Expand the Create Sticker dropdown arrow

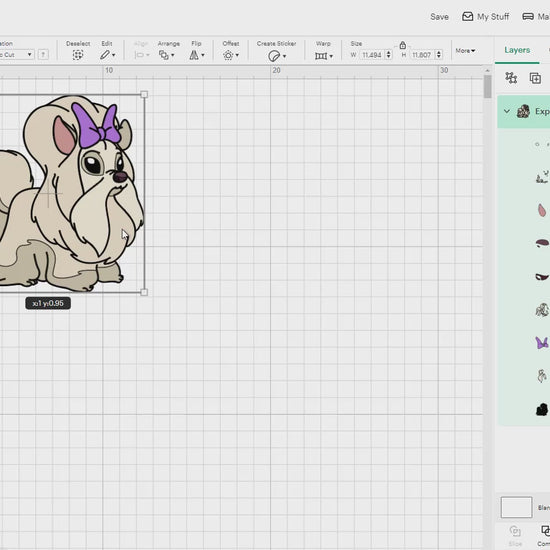[x=284, y=56]
